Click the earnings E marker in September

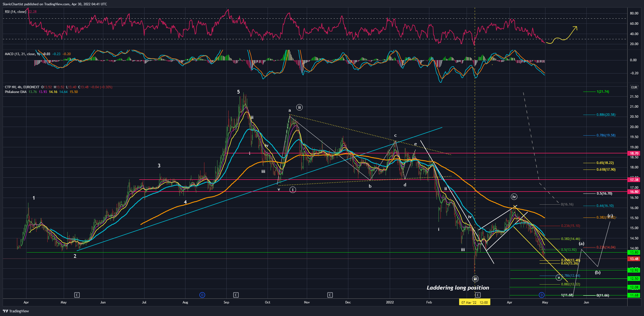(x=236, y=295)
